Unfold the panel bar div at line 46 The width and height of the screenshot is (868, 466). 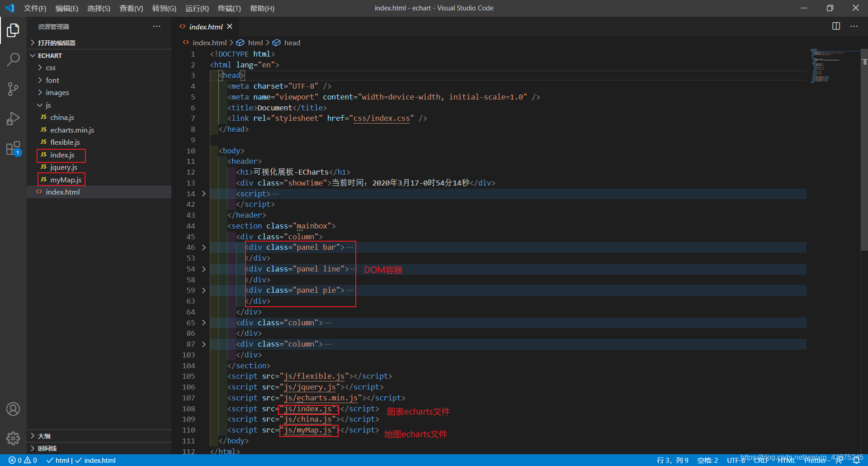coord(204,247)
